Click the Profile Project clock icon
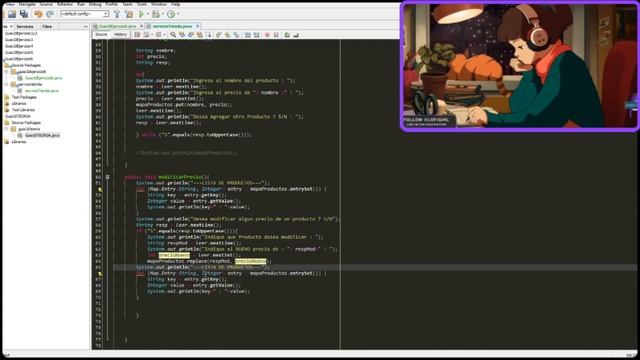640x360 pixels. (x=171, y=14)
